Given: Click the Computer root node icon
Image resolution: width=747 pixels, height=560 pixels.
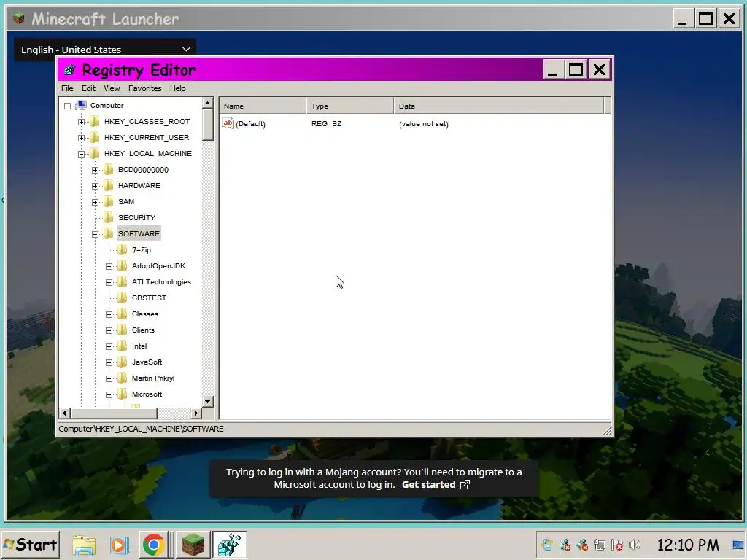Looking at the screenshot, I should pos(81,105).
